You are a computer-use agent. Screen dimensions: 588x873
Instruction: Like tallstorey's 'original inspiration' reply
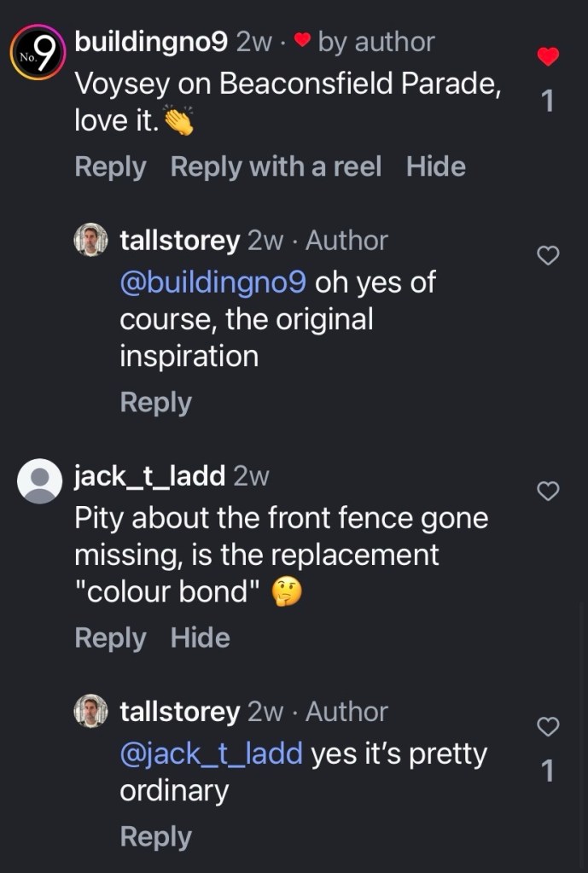coord(548,255)
